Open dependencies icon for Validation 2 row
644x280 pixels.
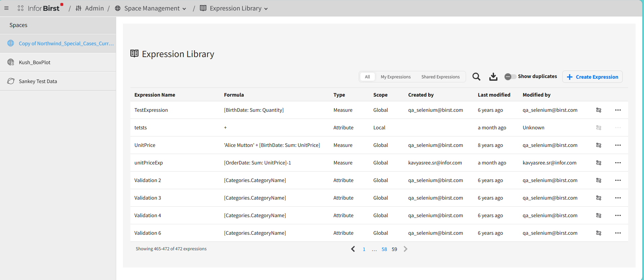pyautogui.click(x=599, y=180)
